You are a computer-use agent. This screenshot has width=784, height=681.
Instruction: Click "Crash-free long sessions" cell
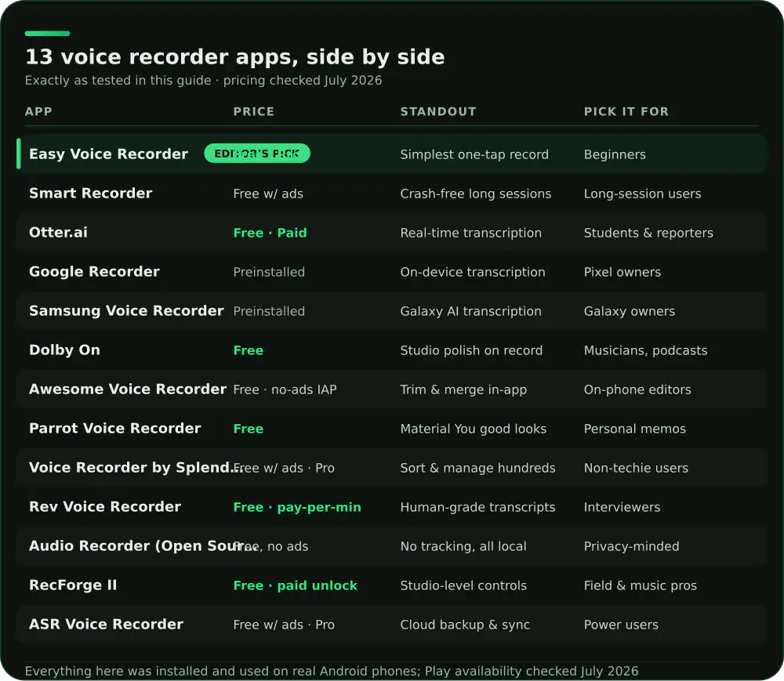pyautogui.click(x=476, y=194)
